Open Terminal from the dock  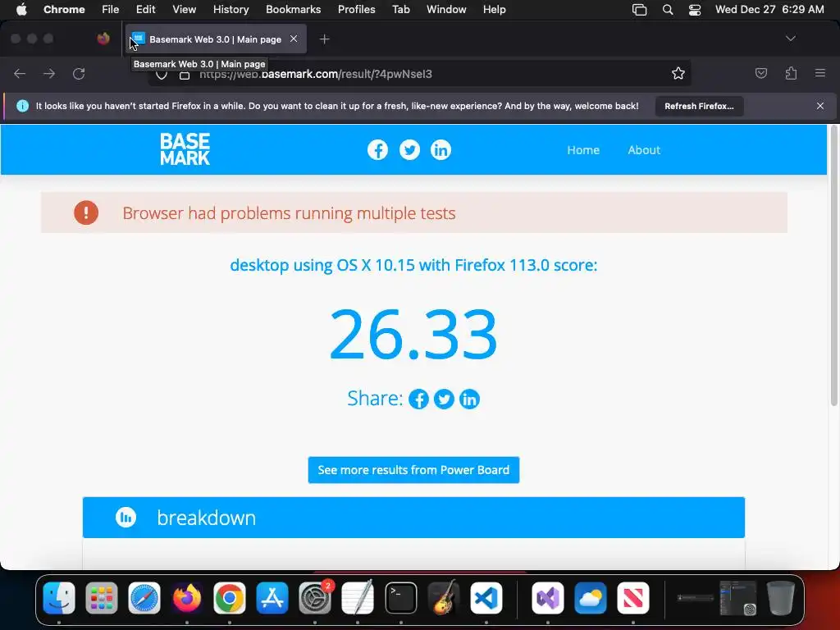400,598
